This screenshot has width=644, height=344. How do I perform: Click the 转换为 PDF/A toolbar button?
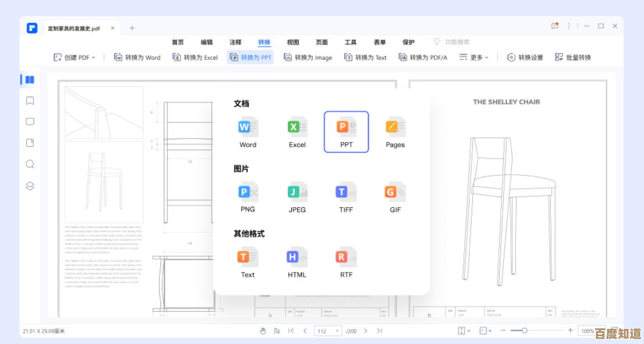423,56
